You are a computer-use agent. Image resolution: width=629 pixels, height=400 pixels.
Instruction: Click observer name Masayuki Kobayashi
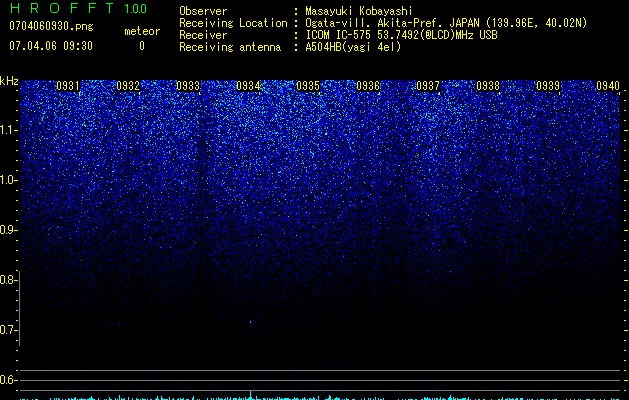(x=359, y=11)
